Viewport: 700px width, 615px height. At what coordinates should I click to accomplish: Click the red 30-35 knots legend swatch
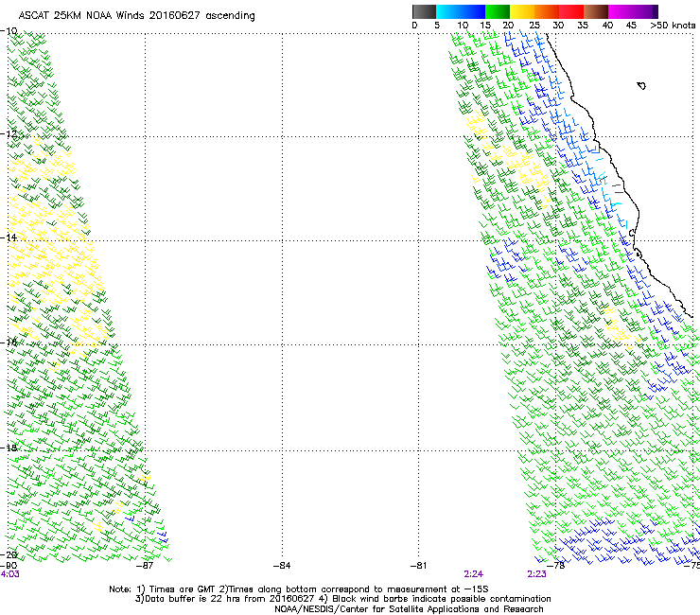click(571, 11)
